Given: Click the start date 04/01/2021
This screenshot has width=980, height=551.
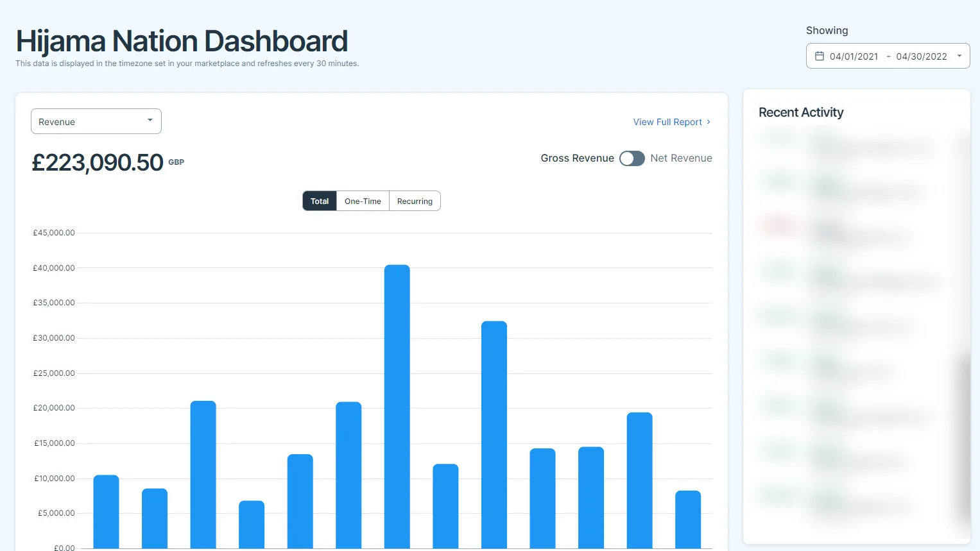Looking at the screenshot, I should tap(854, 56).
